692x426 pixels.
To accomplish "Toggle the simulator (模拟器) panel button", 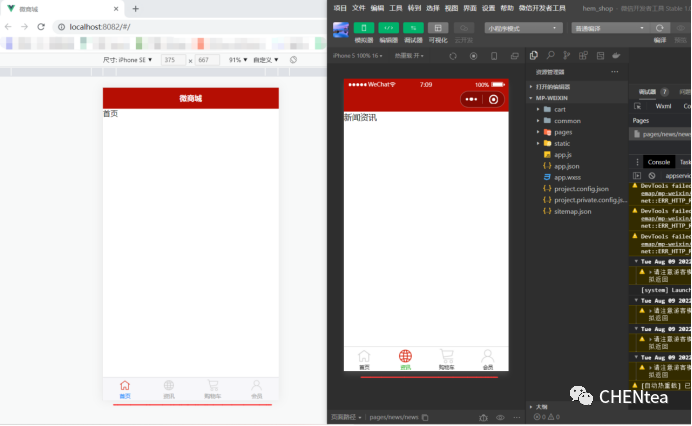I will pyautogui.click(x=365, y=28).
